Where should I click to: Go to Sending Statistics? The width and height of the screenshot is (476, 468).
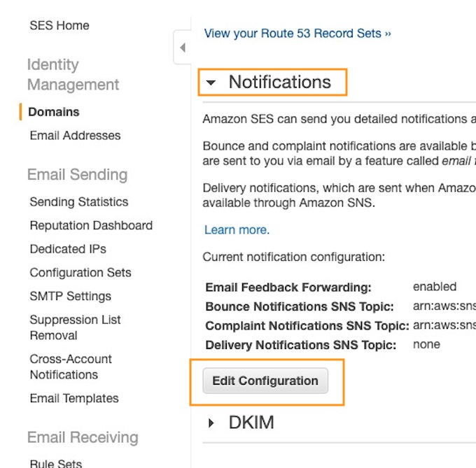click(x=79, y=202)
